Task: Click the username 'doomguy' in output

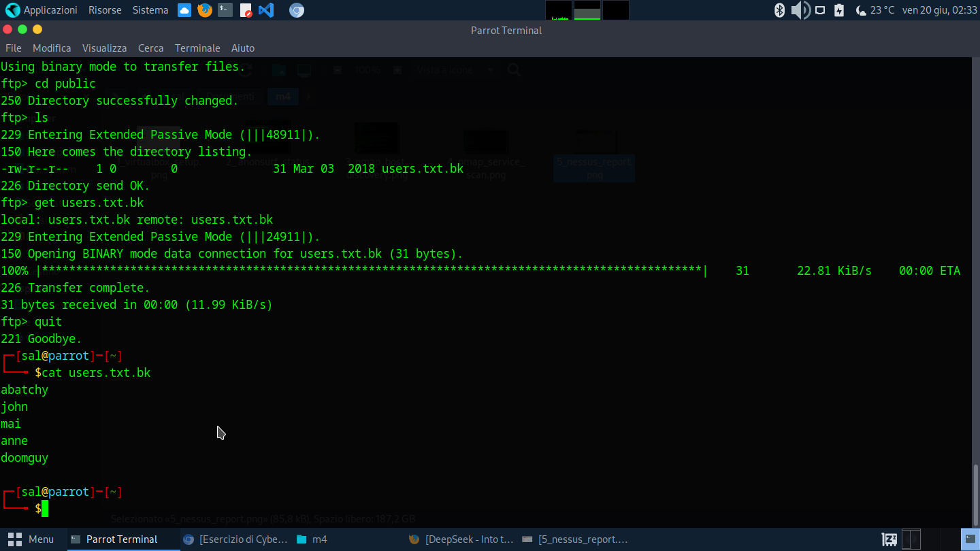Action: point(24,458)
